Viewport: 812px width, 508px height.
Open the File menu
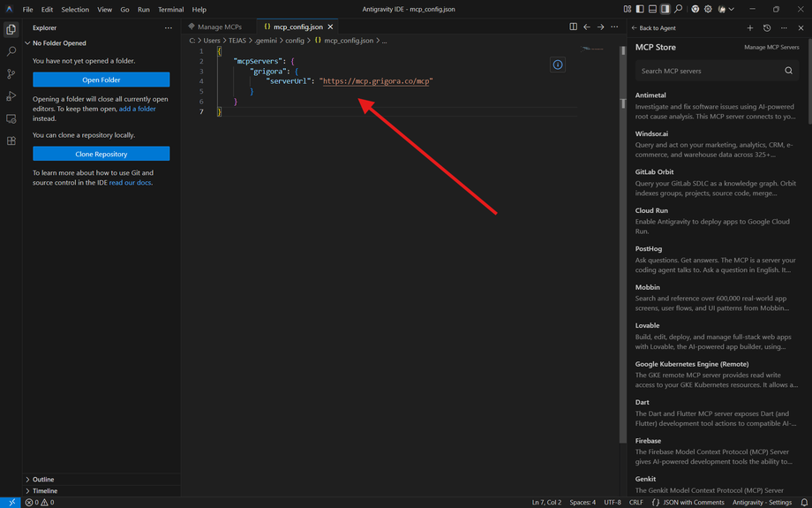28,10
